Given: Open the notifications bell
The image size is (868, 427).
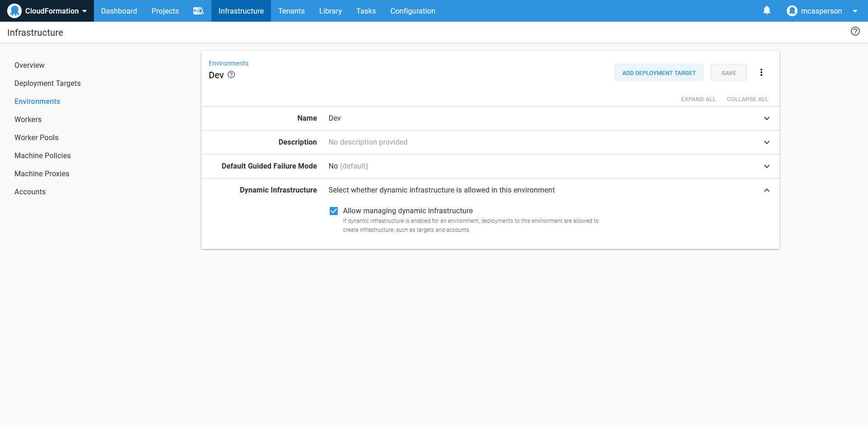Looking at the screenshot, I should pos(766,10).
